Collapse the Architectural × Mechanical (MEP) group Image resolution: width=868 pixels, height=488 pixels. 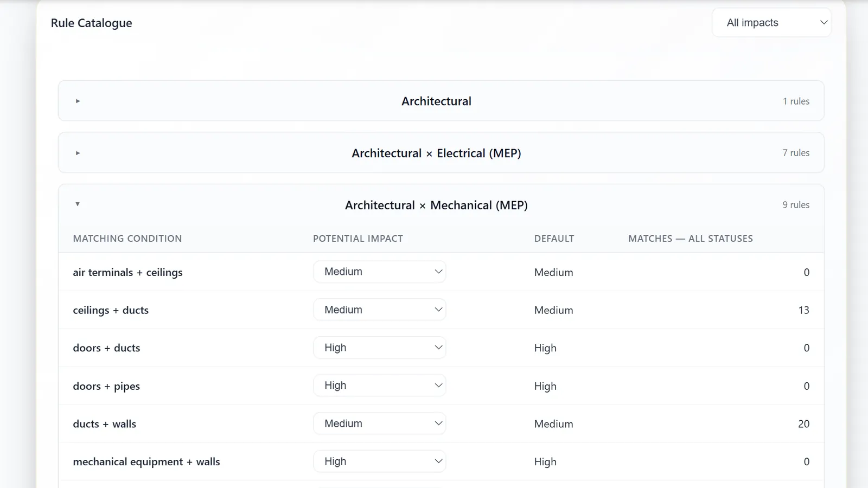click(x=441, y=205)
